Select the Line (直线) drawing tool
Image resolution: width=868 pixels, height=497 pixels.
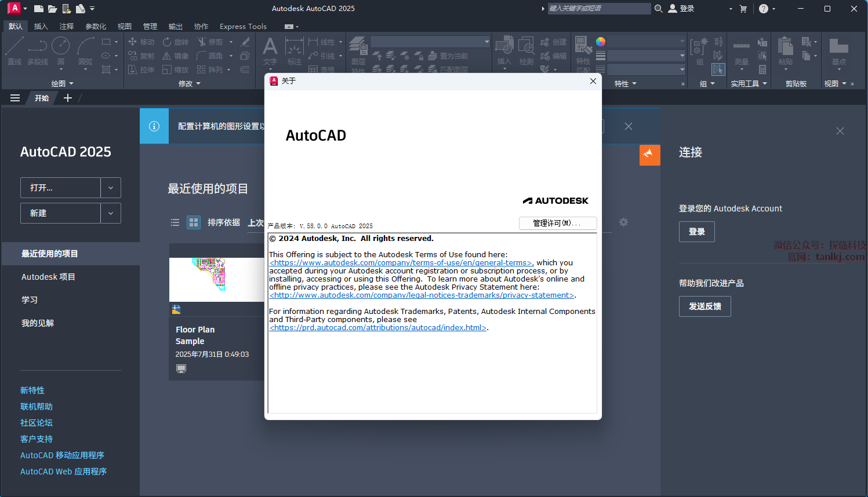coord(14,50)
